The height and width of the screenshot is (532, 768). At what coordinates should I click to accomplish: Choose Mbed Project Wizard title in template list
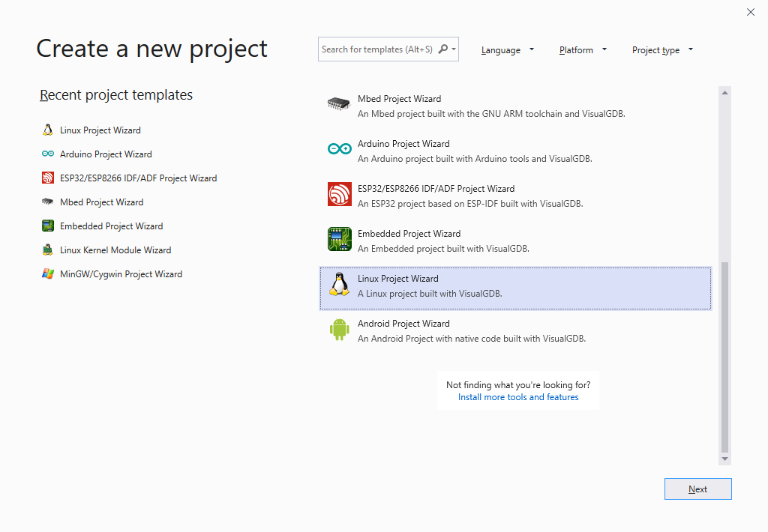[x=399, y=99]
